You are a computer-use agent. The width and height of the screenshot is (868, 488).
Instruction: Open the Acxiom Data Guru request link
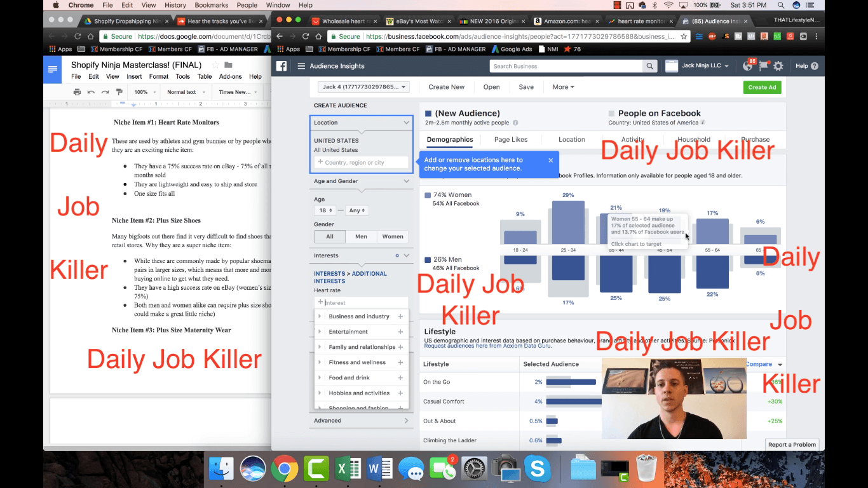click(487, 346)
